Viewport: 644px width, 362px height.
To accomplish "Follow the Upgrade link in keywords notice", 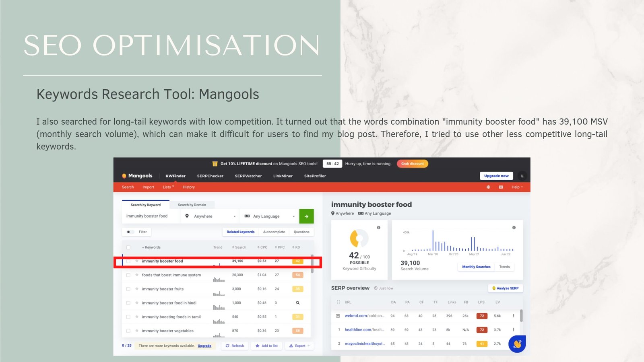I will click(x=204, y=346).
